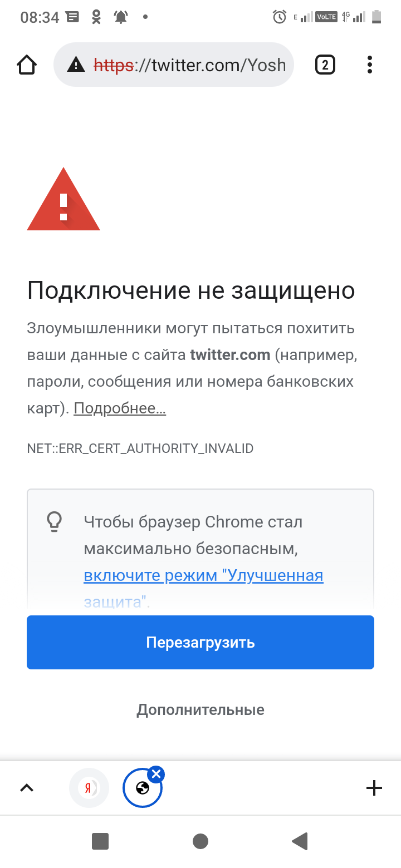Tap the home icon in the browser toolbar
401x868 pixels.
[27, 65]
